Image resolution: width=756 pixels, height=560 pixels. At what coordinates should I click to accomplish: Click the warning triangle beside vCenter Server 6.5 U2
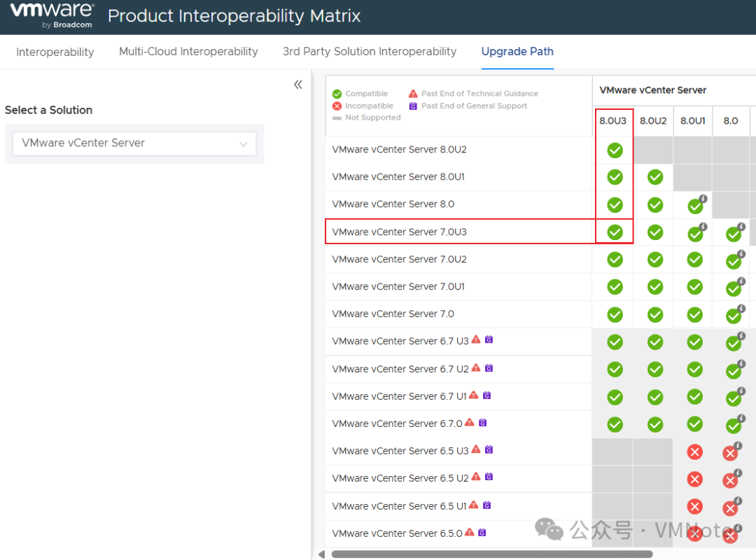click(x=476, y=477)
